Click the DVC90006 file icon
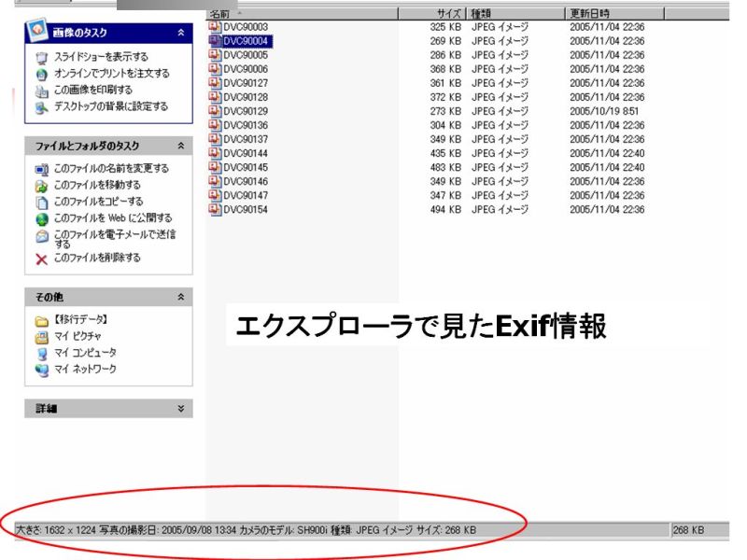The height and width of the screenshot is (560, 747). tap(215, 69)
